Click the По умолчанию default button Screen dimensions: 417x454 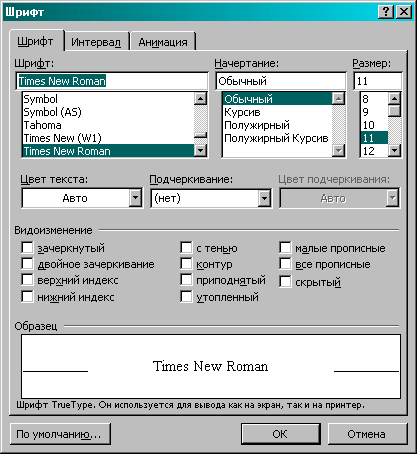click(x=60, y=434)
